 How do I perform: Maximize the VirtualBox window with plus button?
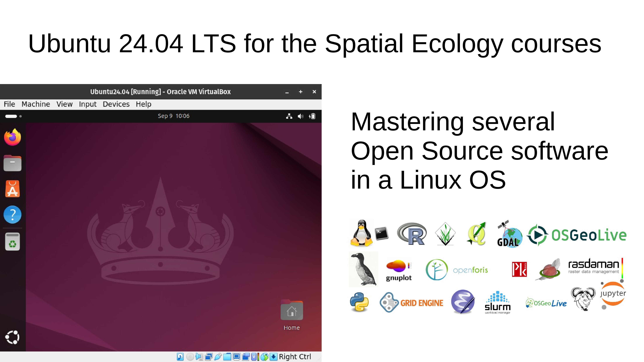[300, 92]
